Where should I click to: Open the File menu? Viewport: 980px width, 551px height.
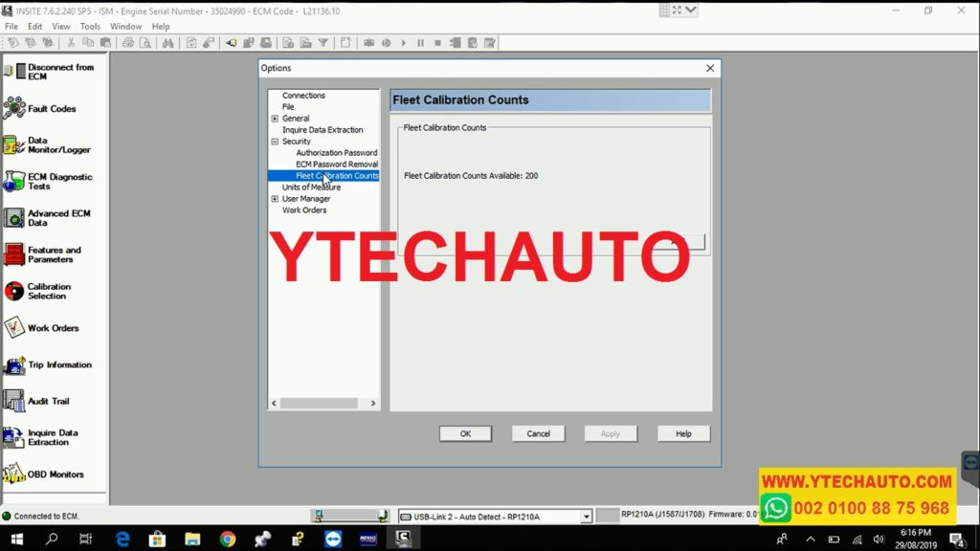pyautogui.click(x=11, y=26)
